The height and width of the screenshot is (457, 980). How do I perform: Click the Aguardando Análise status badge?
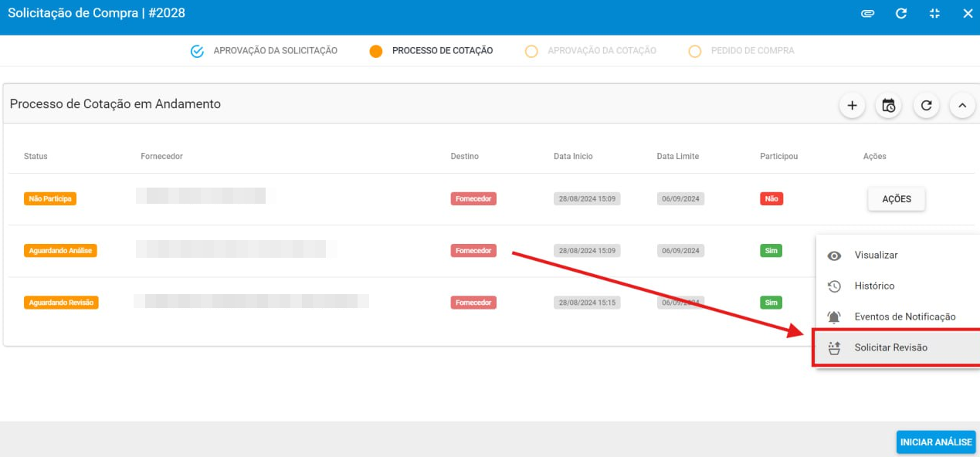click(60, 251)
